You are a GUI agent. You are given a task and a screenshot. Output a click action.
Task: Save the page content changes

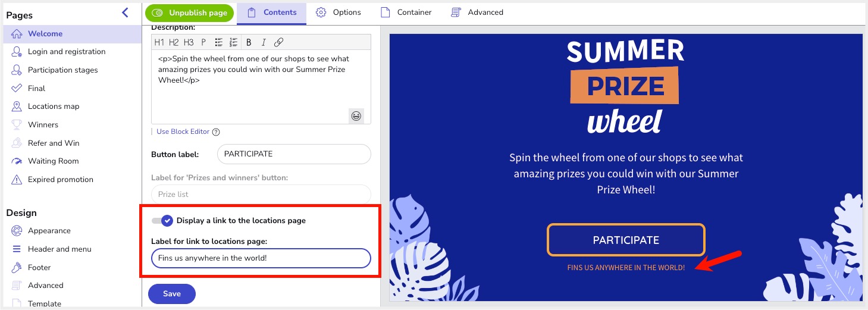(x=172, y=294)
